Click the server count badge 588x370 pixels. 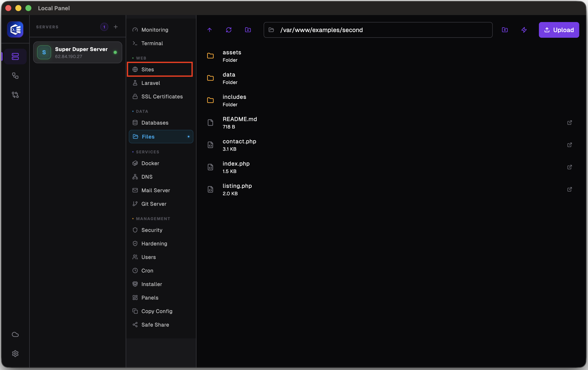coord(104,27)
